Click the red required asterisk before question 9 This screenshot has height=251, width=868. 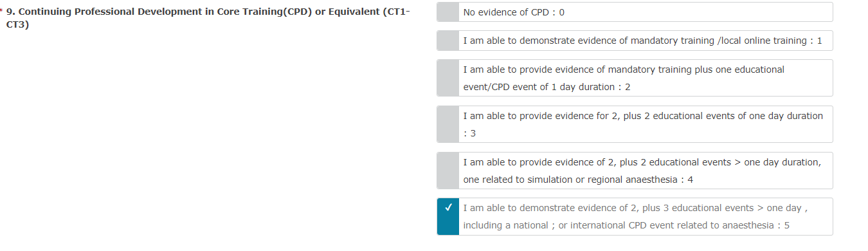pos(2,12)
